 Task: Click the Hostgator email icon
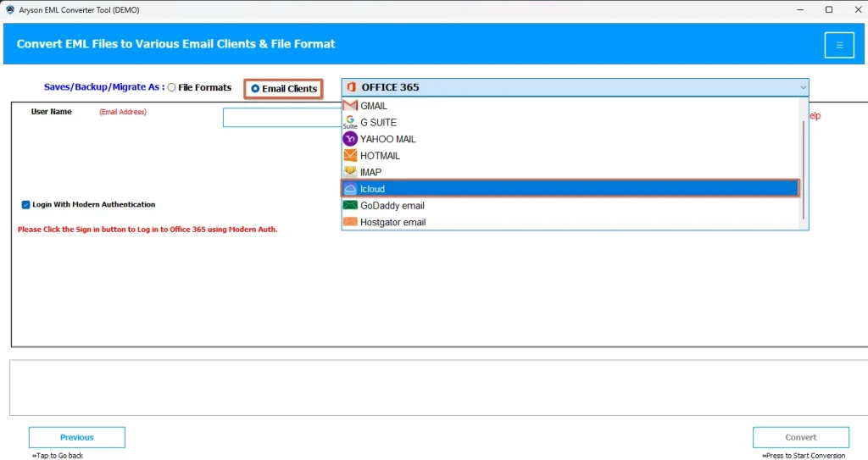pos(350,222)
